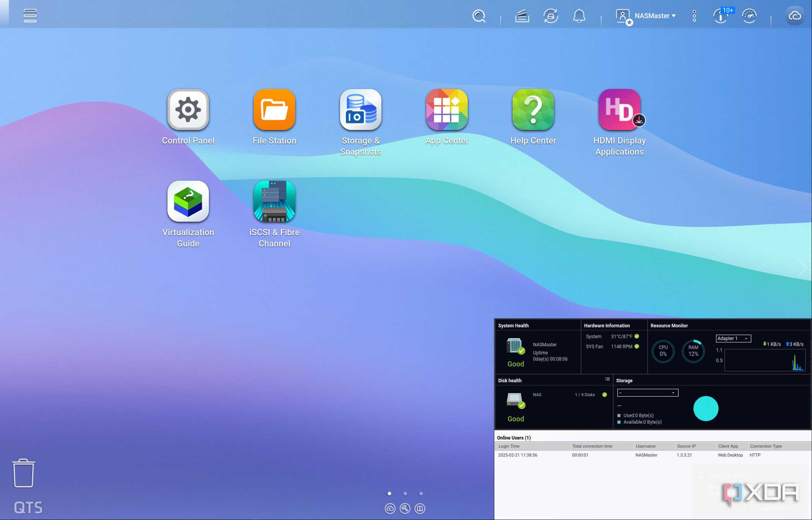The height and width of the screenshot is (520, 812).
Task: Click the CPU 0% usage gauge
Action: click(663, 351)
